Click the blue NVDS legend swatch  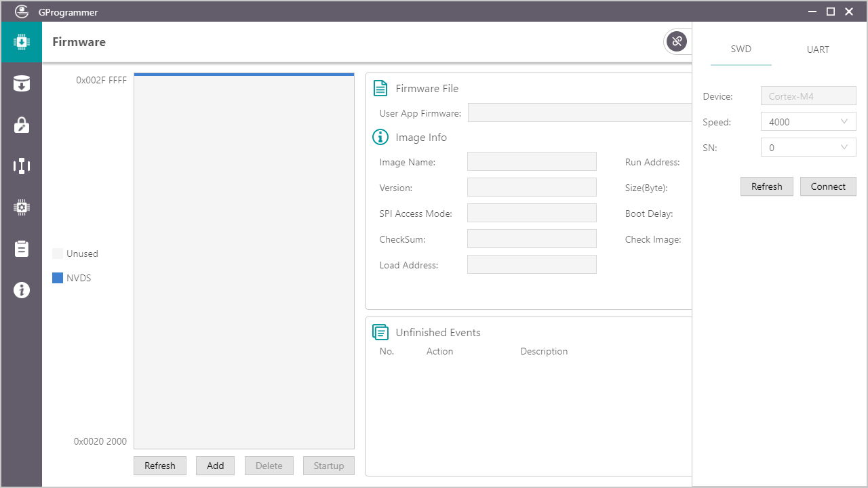click(58, 278)
